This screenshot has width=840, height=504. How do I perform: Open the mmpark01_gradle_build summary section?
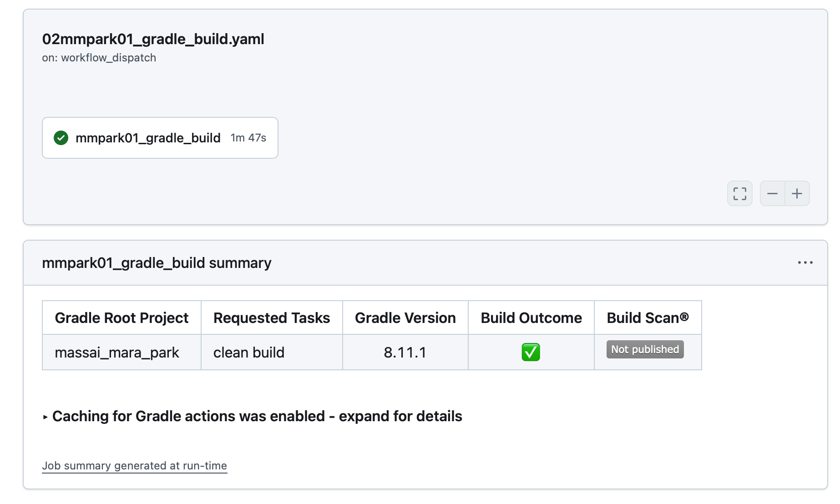coord(157,262)
